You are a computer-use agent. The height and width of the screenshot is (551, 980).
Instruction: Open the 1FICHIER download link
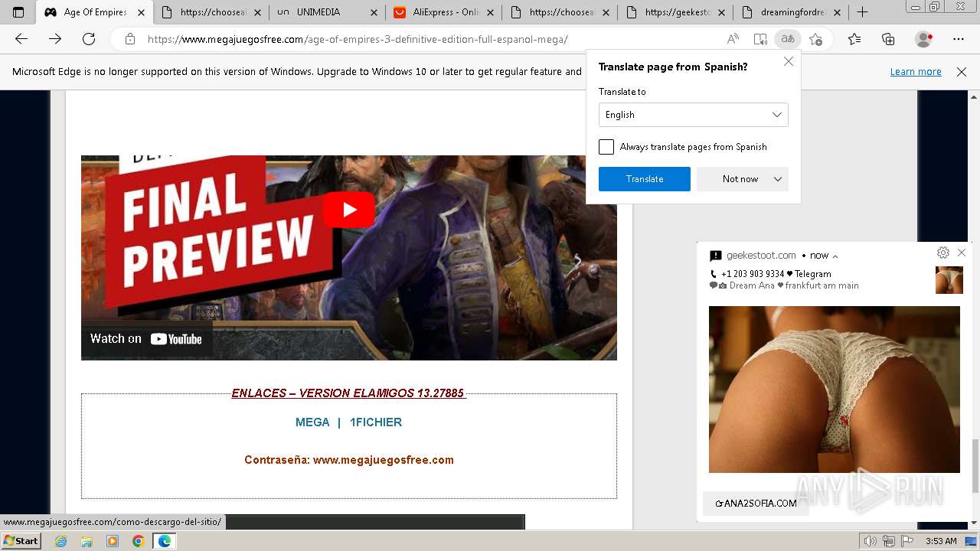point(376,422)
